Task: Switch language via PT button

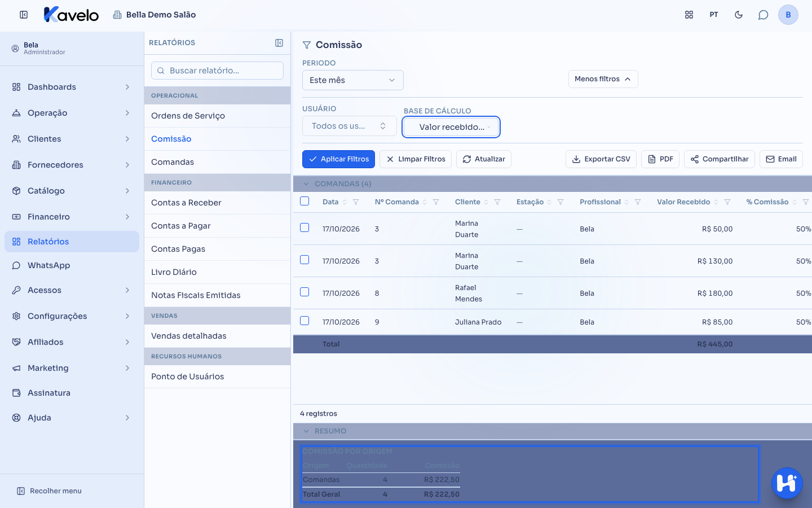Action: (x=714, y=15)
